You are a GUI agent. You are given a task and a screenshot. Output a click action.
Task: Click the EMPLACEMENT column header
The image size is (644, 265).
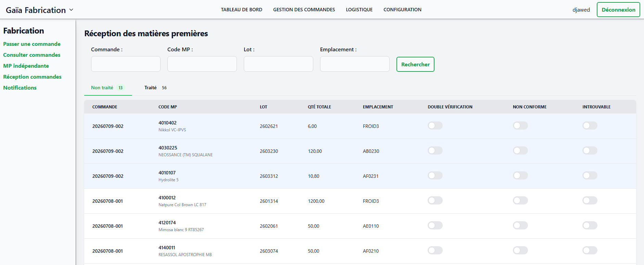click(x=378, y=107)
